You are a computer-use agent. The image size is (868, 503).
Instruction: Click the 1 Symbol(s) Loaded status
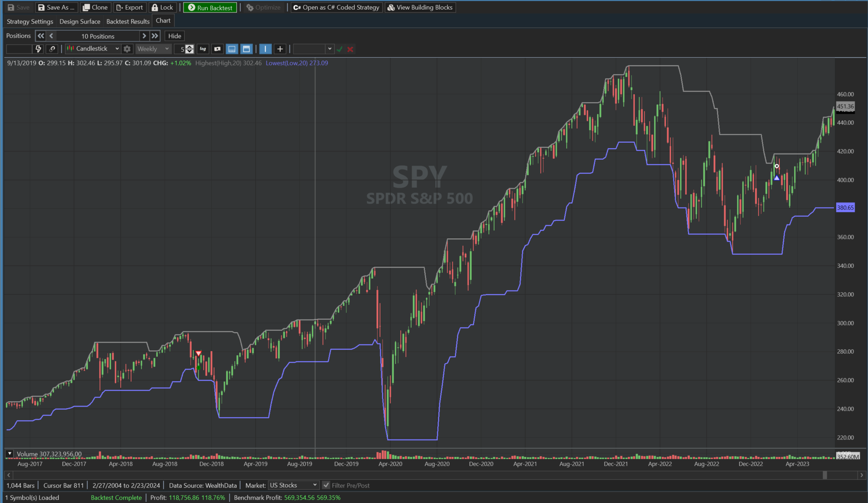[32, 498]
